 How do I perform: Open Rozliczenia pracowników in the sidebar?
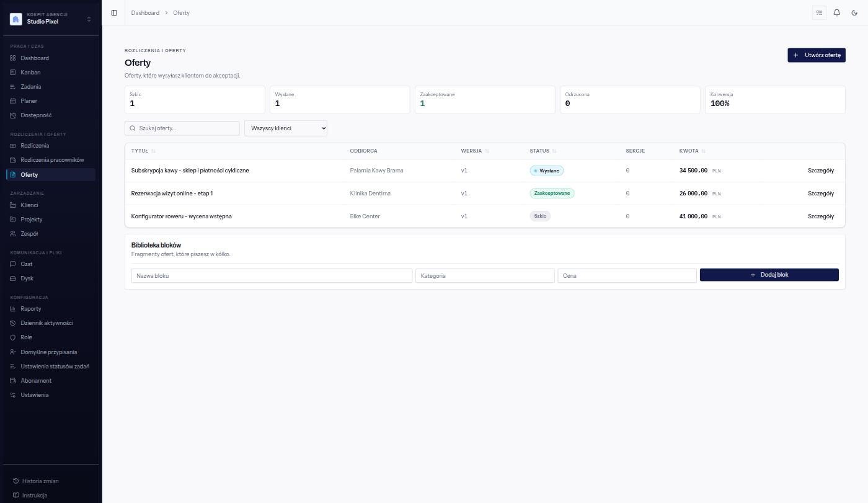(51, 160)
